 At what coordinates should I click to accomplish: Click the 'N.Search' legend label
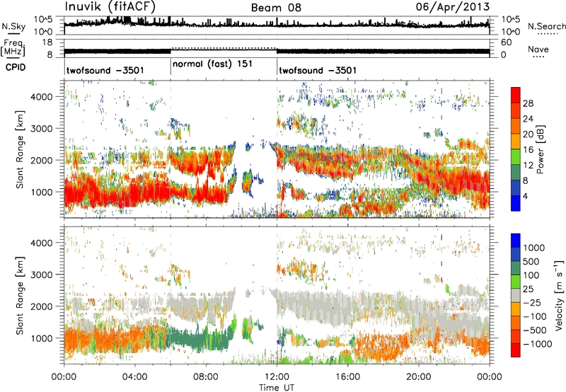pyautogui.click(x=546, y=26)
